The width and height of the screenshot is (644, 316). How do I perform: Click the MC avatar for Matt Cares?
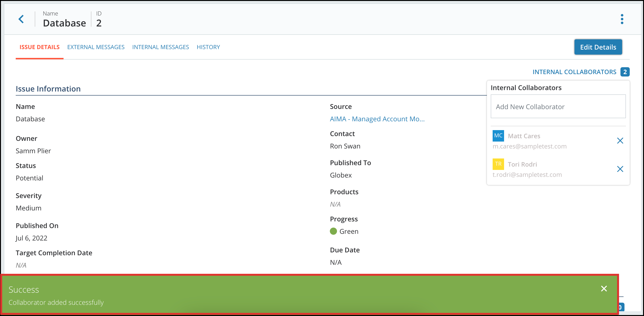[x=498, y=136]
